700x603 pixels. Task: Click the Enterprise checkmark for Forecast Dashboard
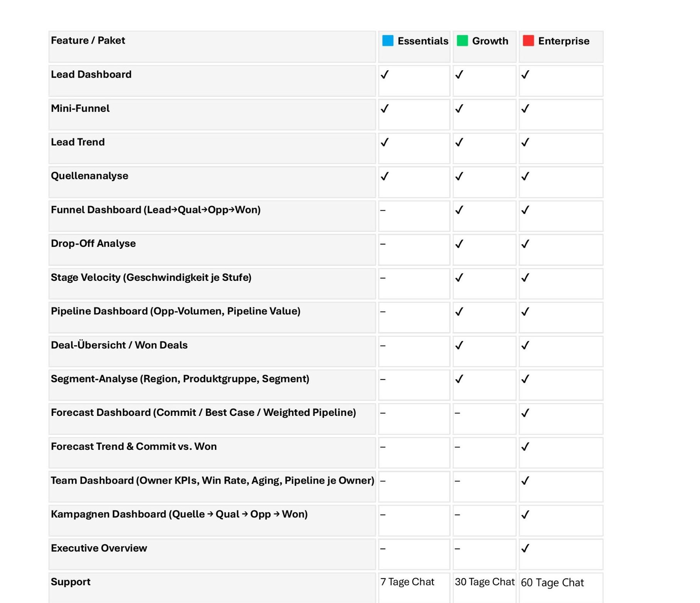[x=525, y=413]
